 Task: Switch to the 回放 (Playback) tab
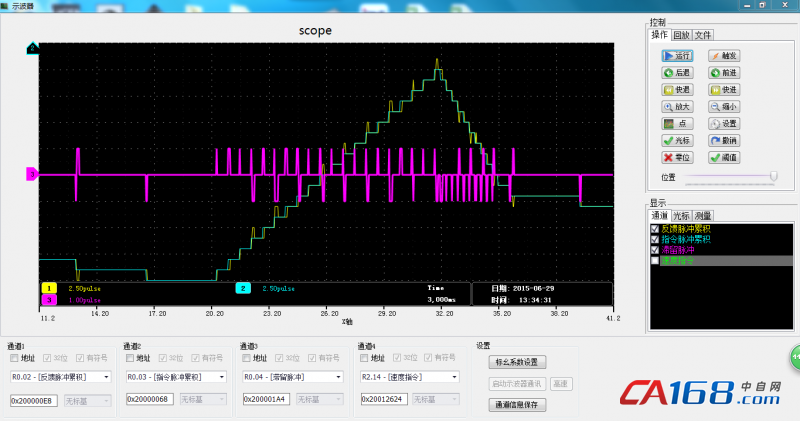[681, 34]
